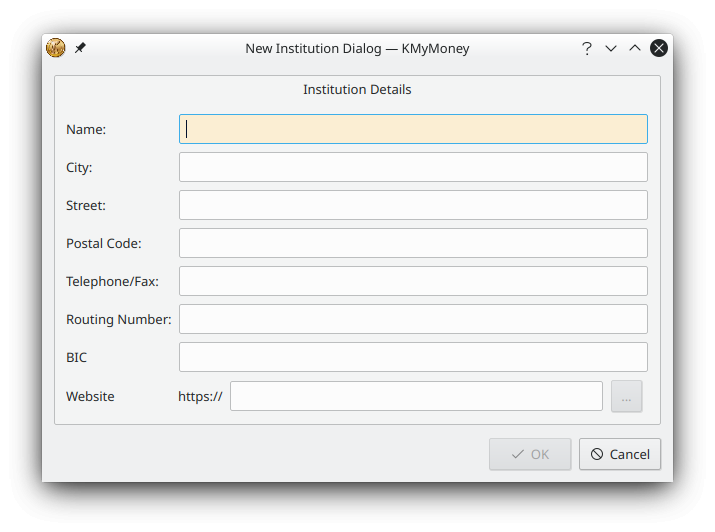Minimize the dialog using the down chevron
The image size is (715, 532).
click(611, 48)
